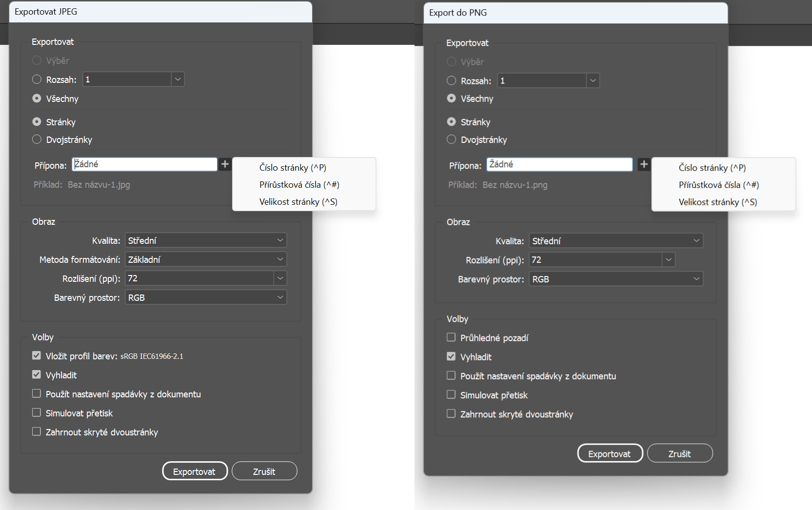Select Dvojstránky radio in Exportovat JPEG dialog

point(37,139)
